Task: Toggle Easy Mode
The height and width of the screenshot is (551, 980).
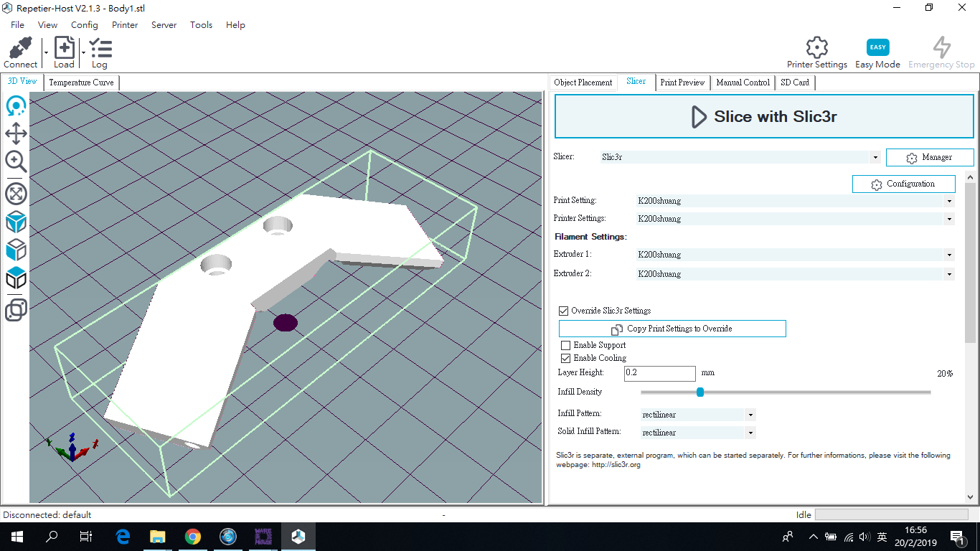Action: pyautogui.click(x=877, y=47)
